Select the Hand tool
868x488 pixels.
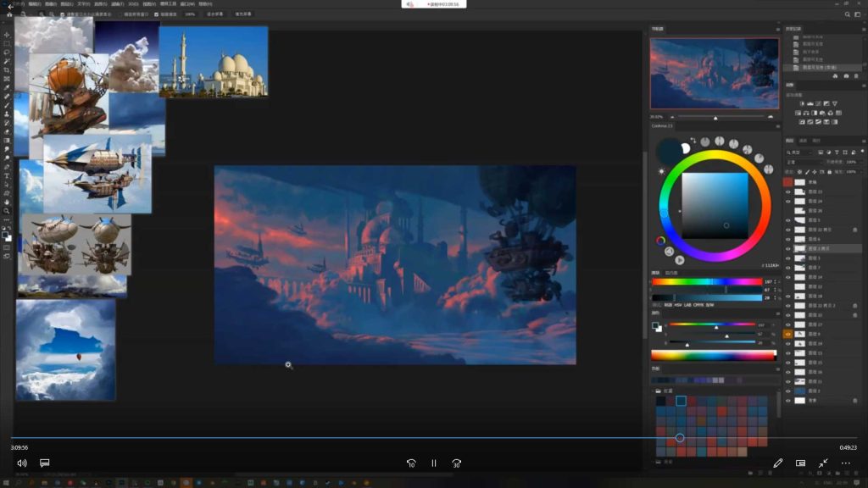click(7, 202)
